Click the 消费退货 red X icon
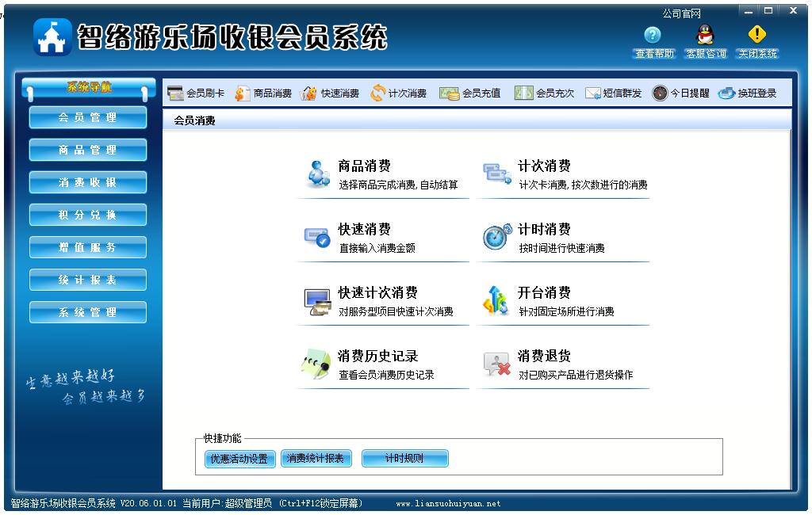Screen dimensions: 812x515 pyautogui.click(x=496, y=364)
